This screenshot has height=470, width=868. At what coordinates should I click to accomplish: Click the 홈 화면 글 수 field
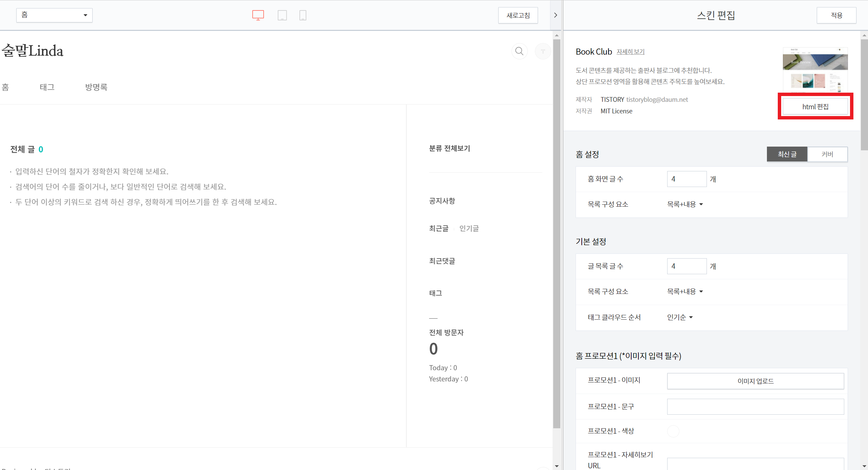(x=687, y=179)
